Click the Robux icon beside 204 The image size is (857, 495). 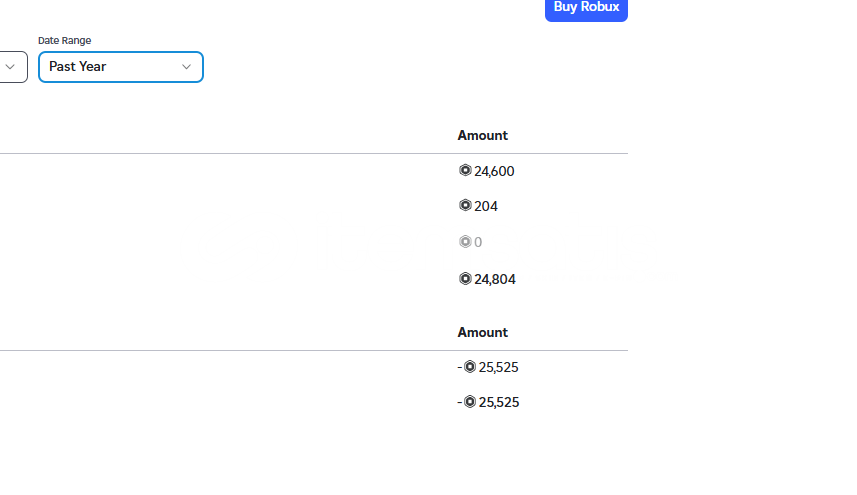[x=465, y=205]
